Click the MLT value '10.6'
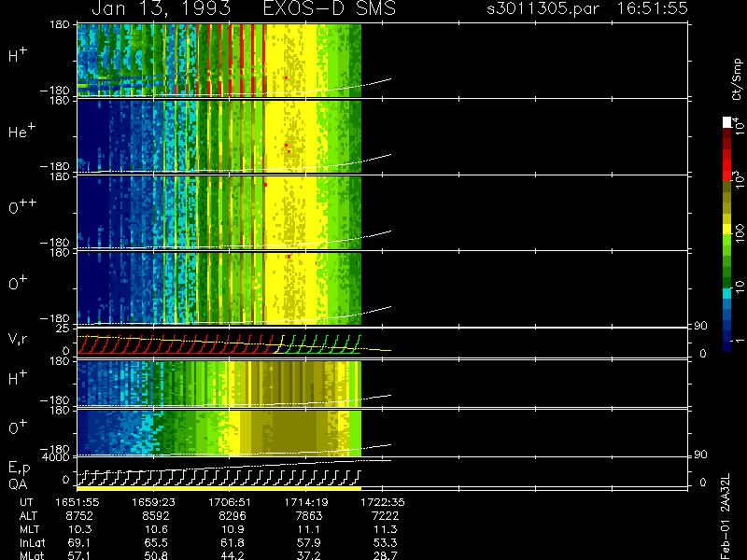The image size is (747, 560). (156, 529)
